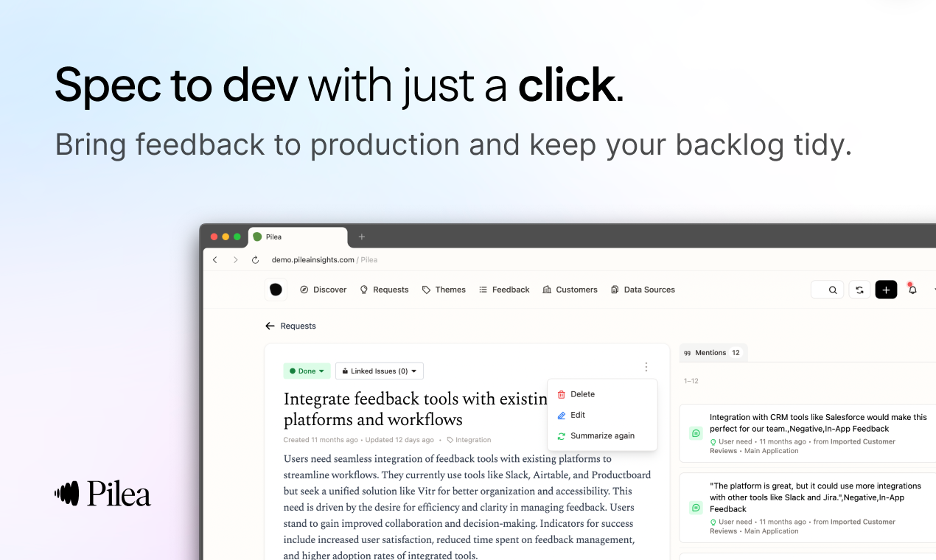Click the Integration tag label
The width and height of the screenshot is (936, 560).
tap(469, 440)
